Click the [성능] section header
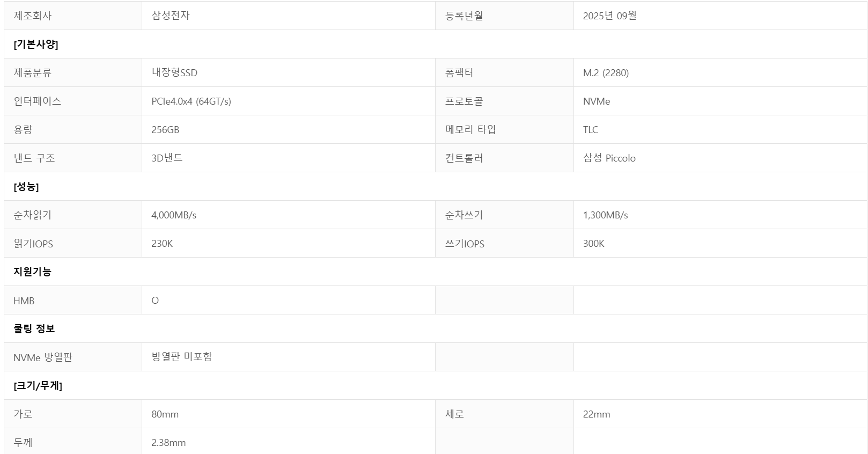The height and width of the screenshot is (454, 868). (x=26, y=187)
